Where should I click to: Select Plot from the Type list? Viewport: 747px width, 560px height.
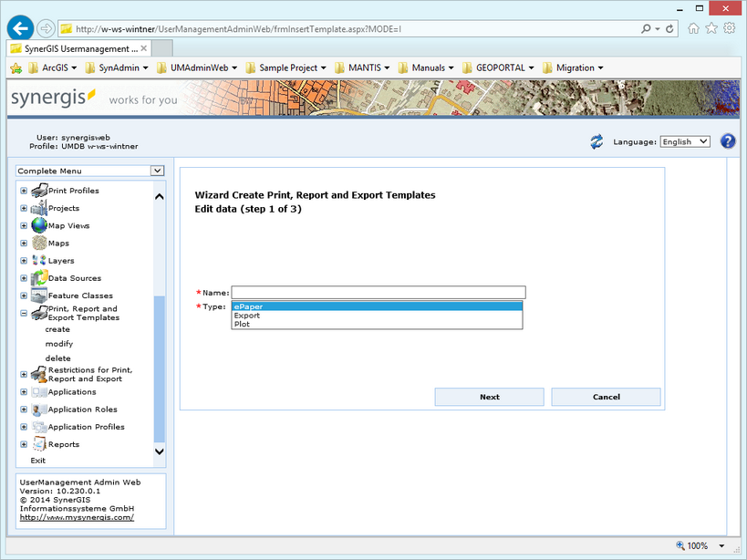coord(242,324)
